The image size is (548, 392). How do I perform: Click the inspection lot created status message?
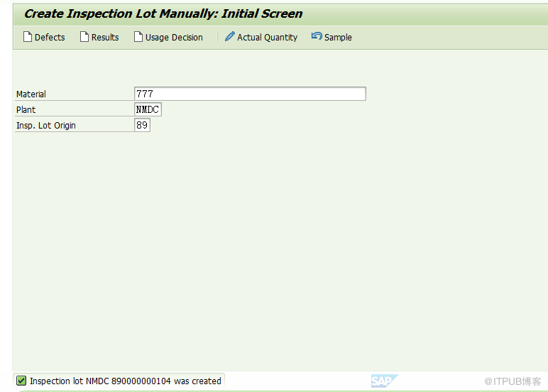125,381
